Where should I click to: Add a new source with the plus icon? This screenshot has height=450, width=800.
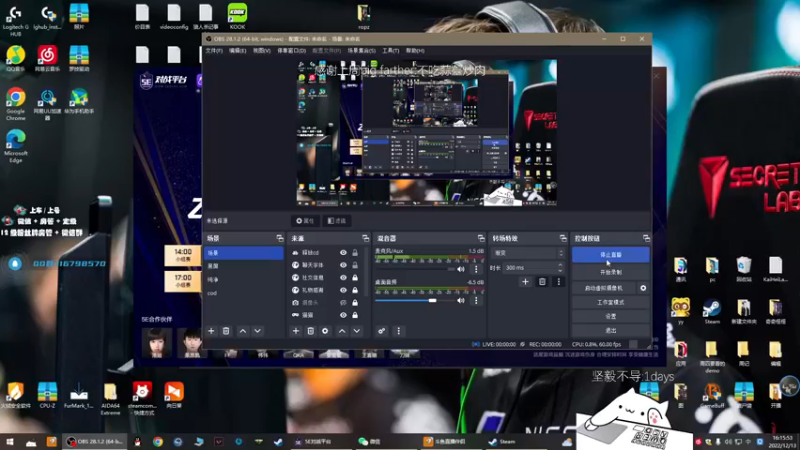pos(295,331)
